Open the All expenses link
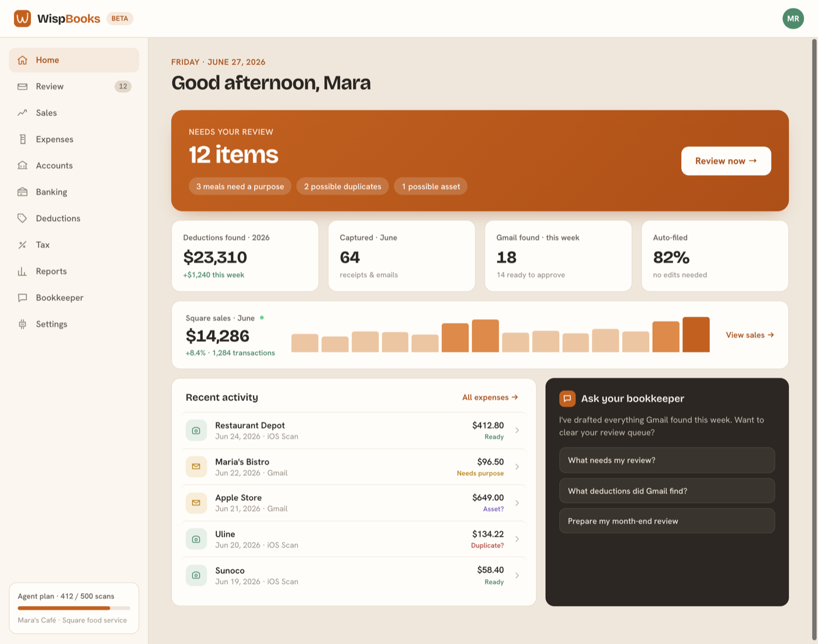818x644 pixels. point(490,397)
